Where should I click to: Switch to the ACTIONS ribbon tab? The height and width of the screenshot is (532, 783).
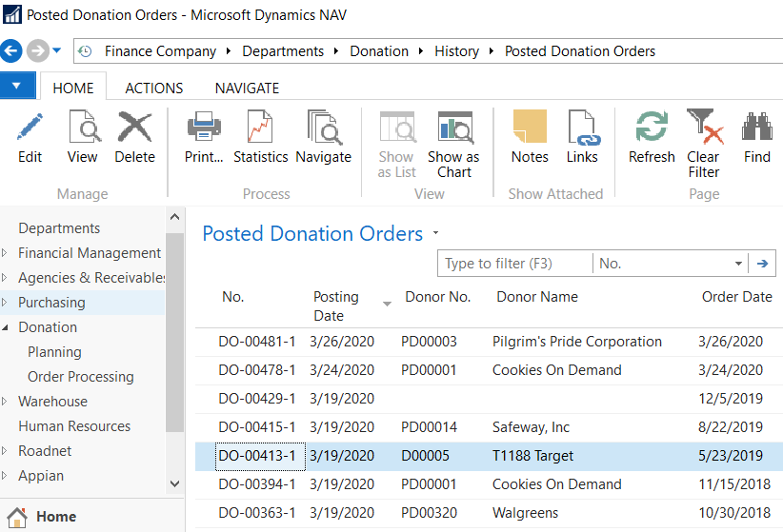[x=154, y=88]
